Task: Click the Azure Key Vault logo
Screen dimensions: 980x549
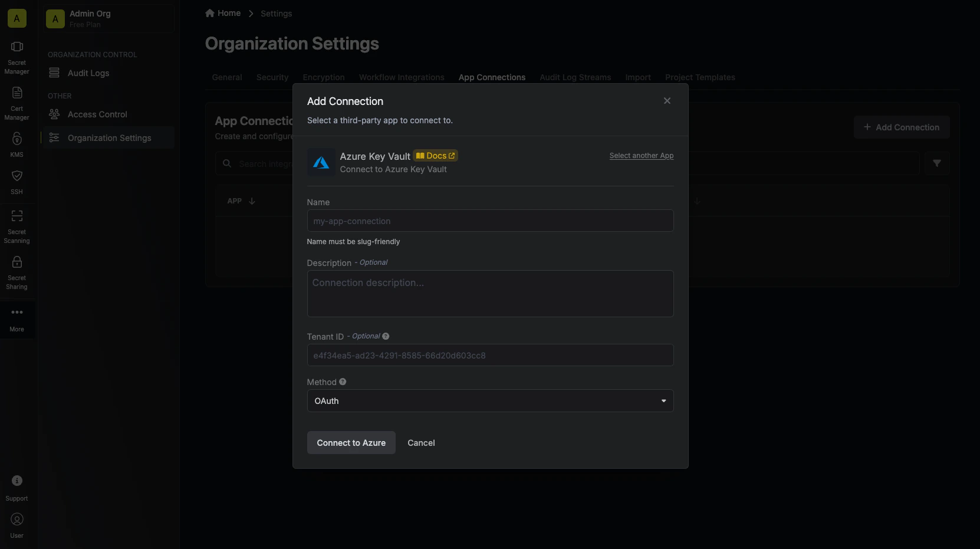Action: click(x=321, y=162)
